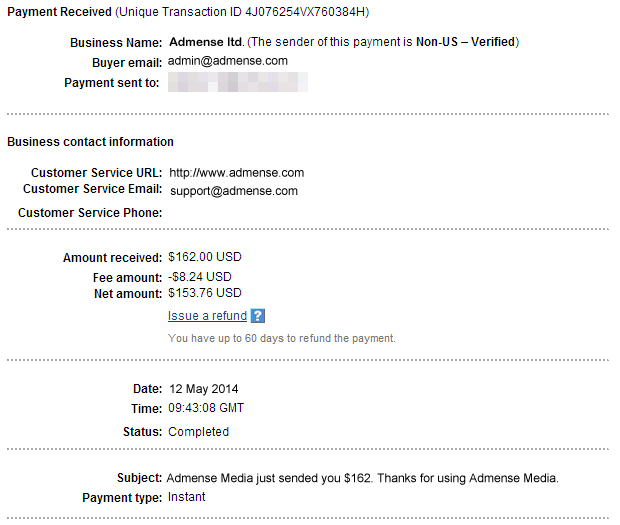
Task: Click the refund help question mark icon
Action: coord(258,316)
